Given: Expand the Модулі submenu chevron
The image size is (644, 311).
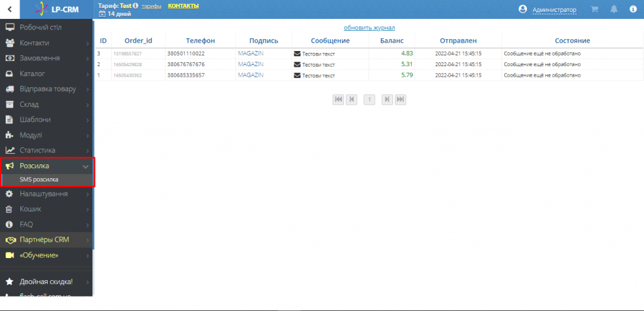Looking at the screenshot, I should 87,135.
